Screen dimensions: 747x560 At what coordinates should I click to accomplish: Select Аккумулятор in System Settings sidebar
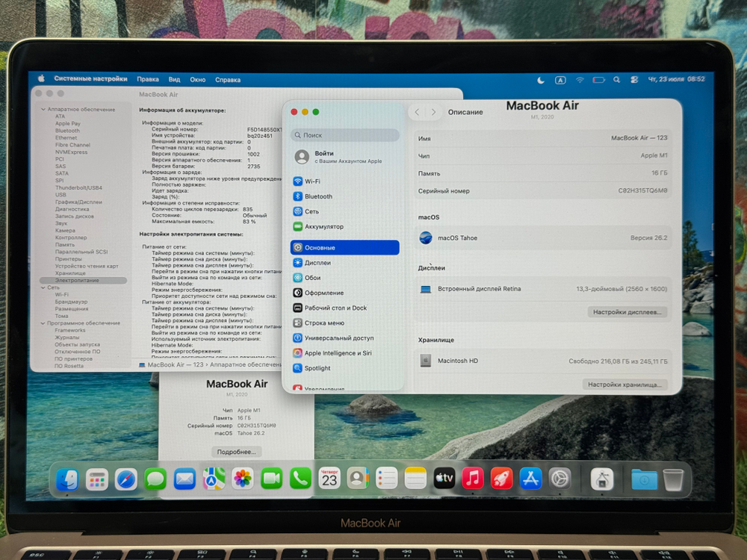tap(345, 227)
